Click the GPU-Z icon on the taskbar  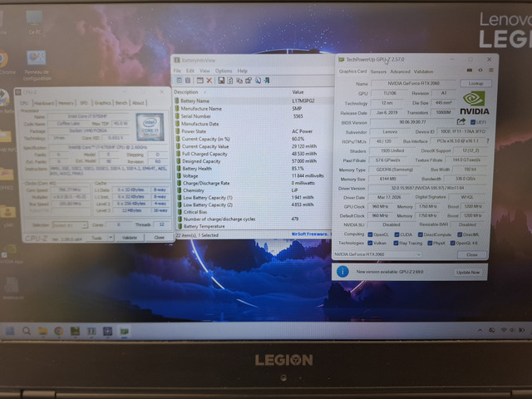pyautogui.click(x=125, y=331)
